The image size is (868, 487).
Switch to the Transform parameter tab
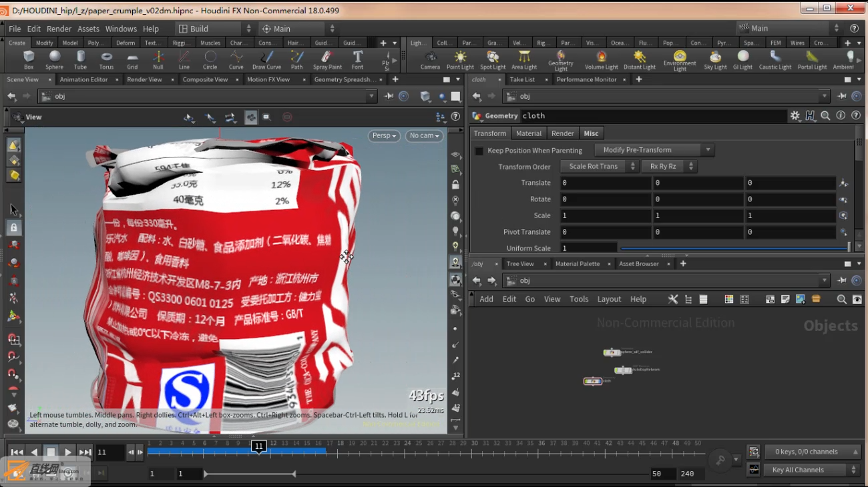point(490,133)
